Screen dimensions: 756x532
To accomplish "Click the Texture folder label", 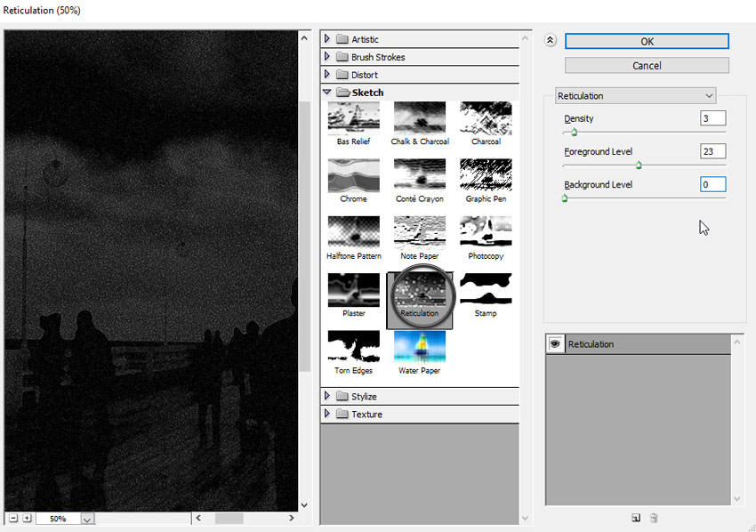I will tap(367, 415).
